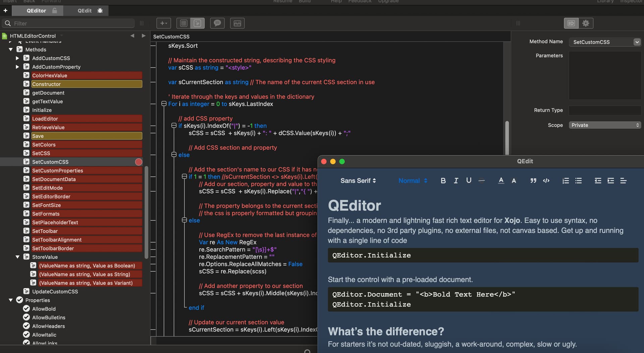The width and height of the screenshot is (644, 353).
Task: Open the gear advanced inspector
Action: [x=586, y=23]
